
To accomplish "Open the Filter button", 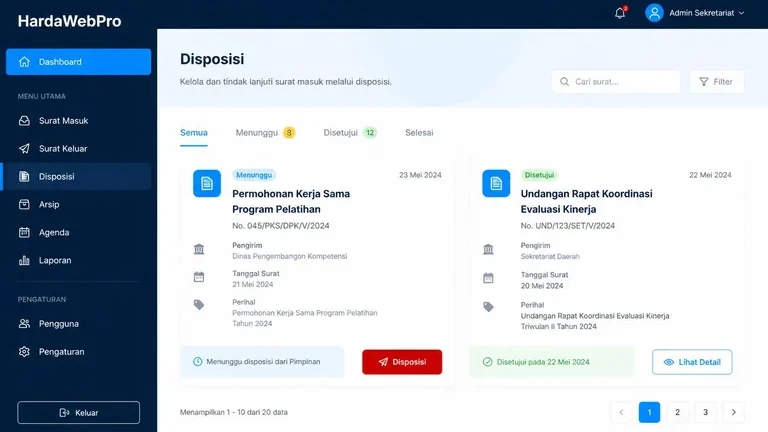I will (x=717, y=82).
